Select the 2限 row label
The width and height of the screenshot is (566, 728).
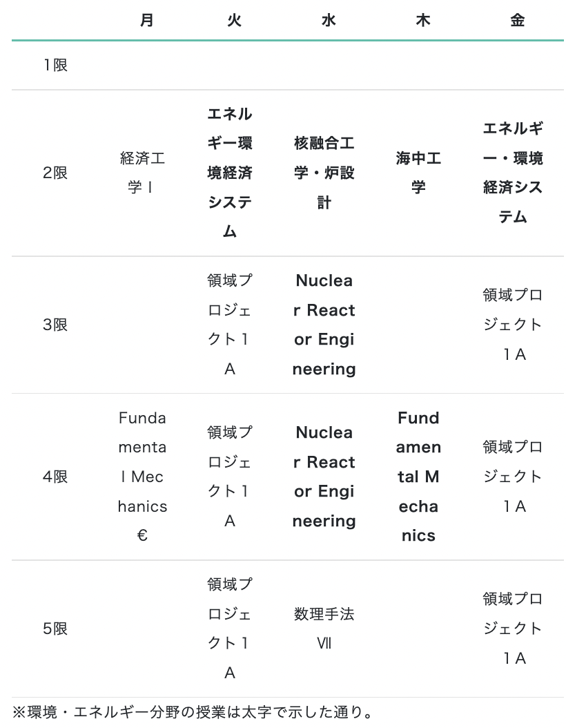pos(55,173)
